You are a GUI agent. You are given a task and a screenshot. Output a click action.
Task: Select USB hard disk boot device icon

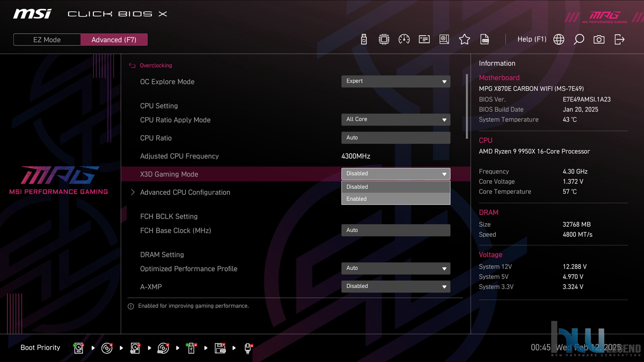point(135,348)
